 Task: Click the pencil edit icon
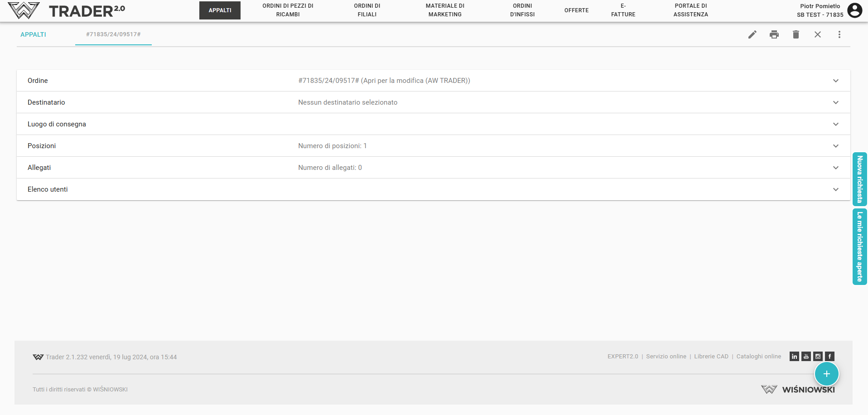point(752,34)
